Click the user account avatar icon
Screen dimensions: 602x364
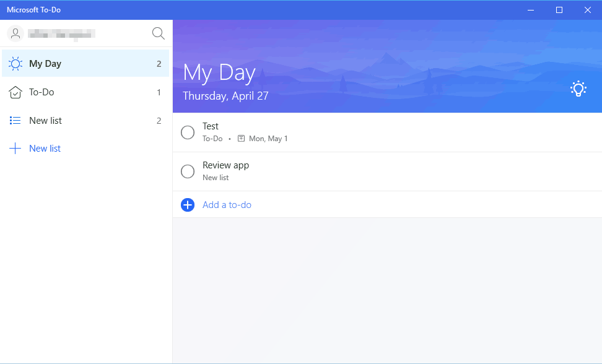(x=15, y=33)
